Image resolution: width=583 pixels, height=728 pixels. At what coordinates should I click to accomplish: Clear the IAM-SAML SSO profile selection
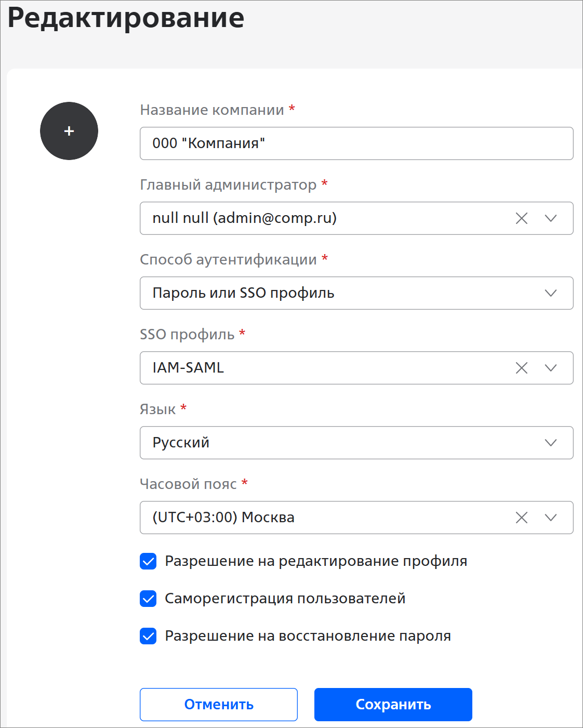click(x=521, y=368)
